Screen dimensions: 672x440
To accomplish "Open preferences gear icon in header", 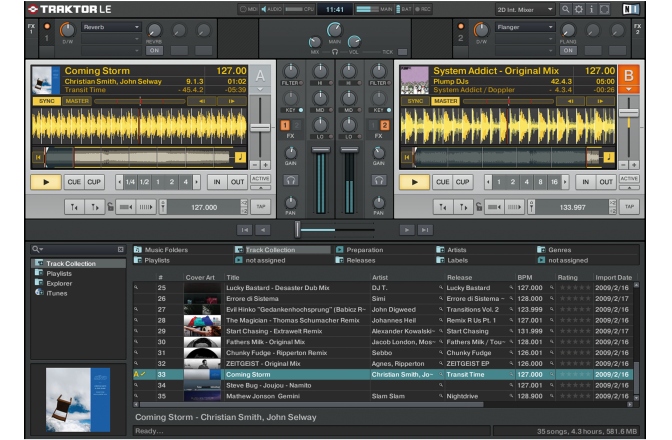I will pyautogui.click(x=579, y=9).
